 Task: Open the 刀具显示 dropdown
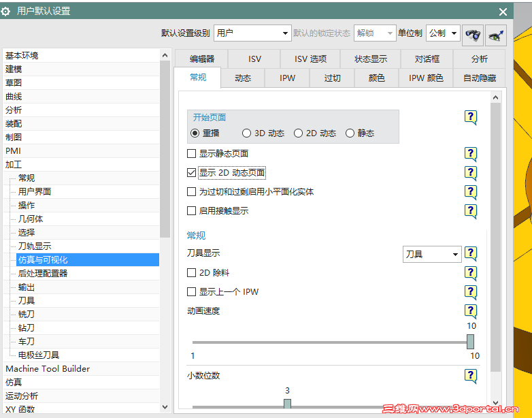(432, 255)
